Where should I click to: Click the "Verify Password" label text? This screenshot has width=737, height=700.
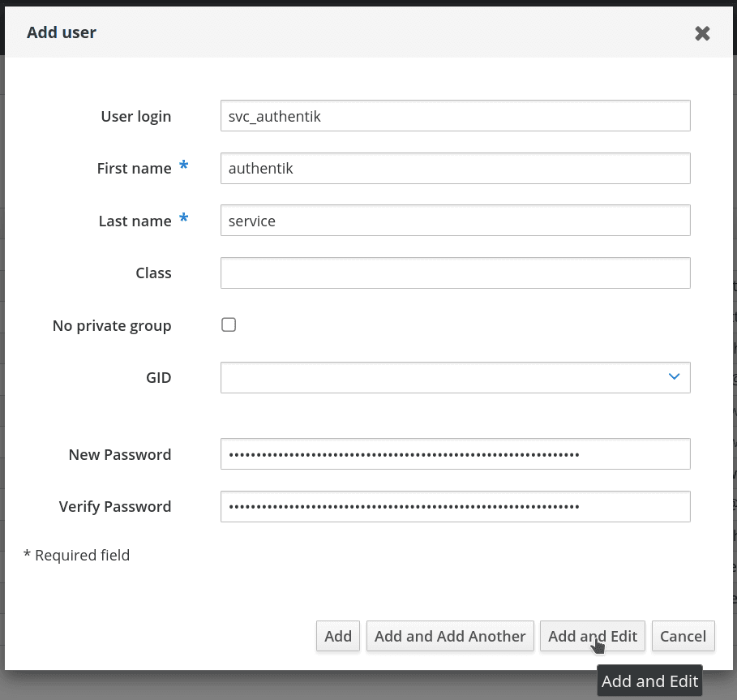click(115, 507)
